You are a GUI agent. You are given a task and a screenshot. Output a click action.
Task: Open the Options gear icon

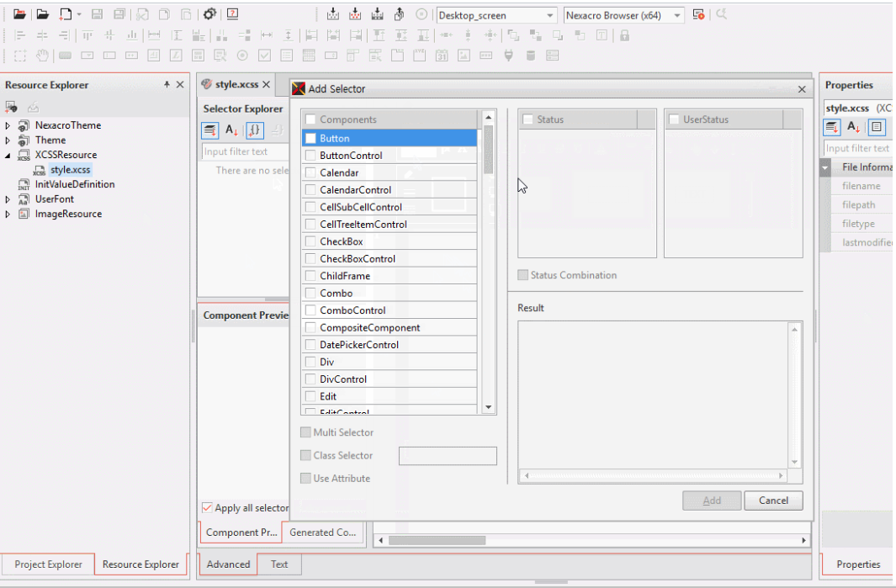pos(209,14)
